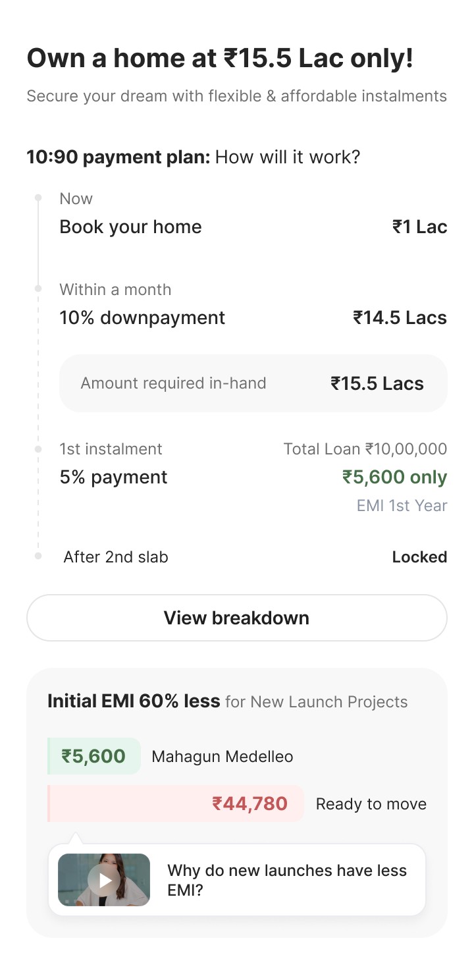474x980 pixels.
Task: Click the green ₹5,600 EMI bar
Action: (x=93, y=756)
